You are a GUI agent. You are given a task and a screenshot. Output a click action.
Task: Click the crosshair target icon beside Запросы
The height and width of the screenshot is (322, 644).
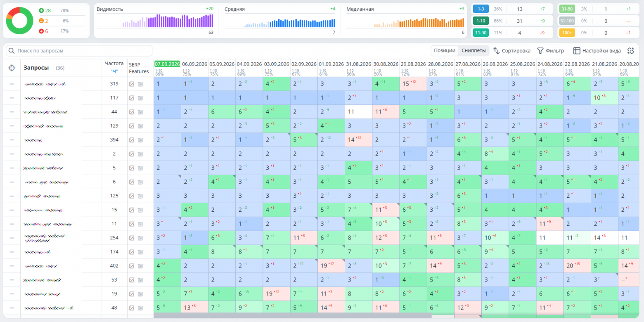(12, 68)
